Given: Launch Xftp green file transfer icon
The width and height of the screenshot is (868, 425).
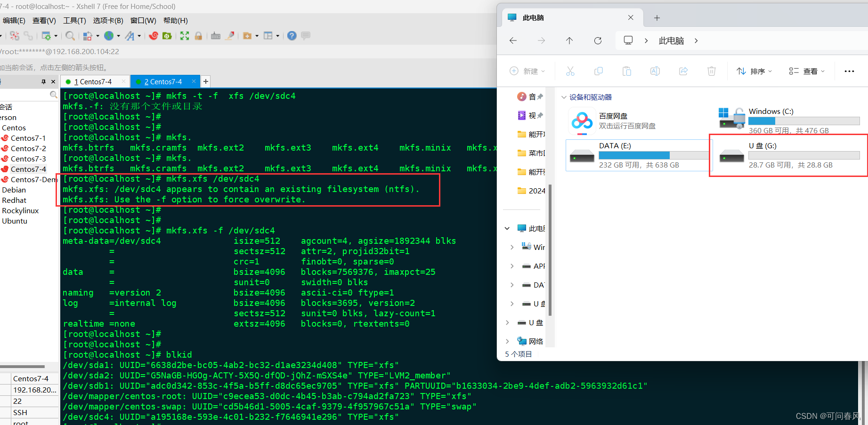Looking at the screenshot, I should pos(167,36).
